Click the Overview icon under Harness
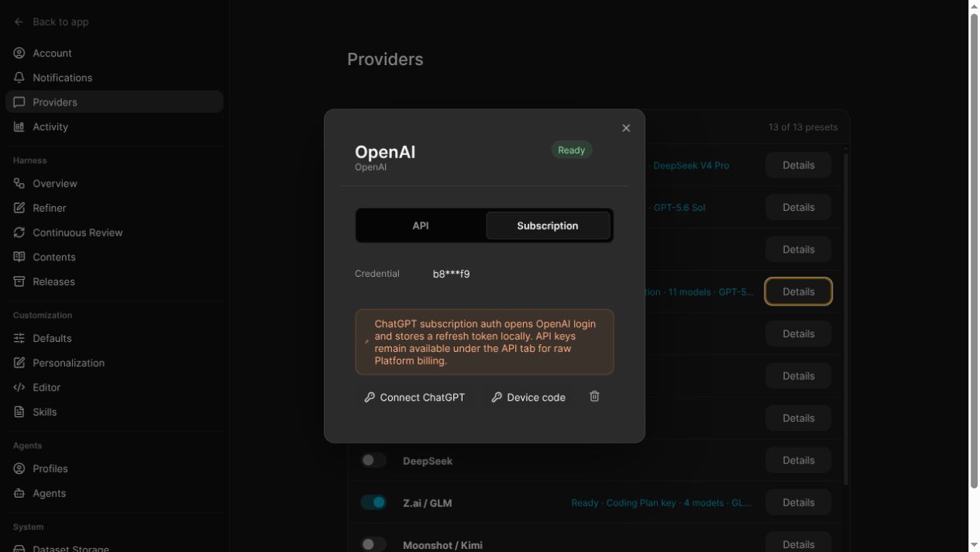This screenshot has height=552, width=980. 19,183
